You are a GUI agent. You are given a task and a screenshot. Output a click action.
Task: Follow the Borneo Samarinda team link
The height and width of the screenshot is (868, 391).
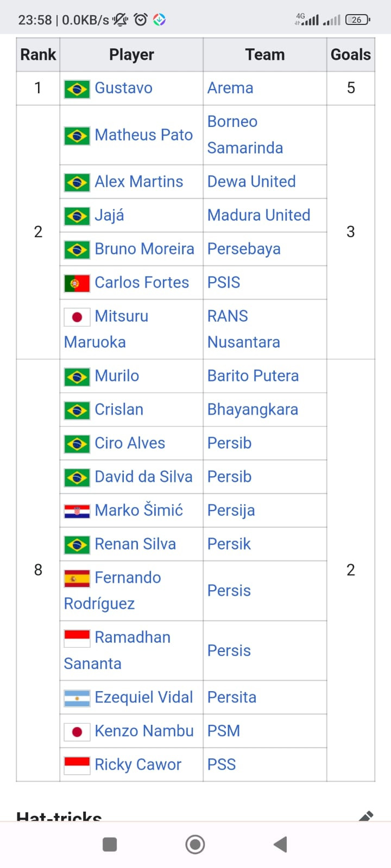[245, 135]
